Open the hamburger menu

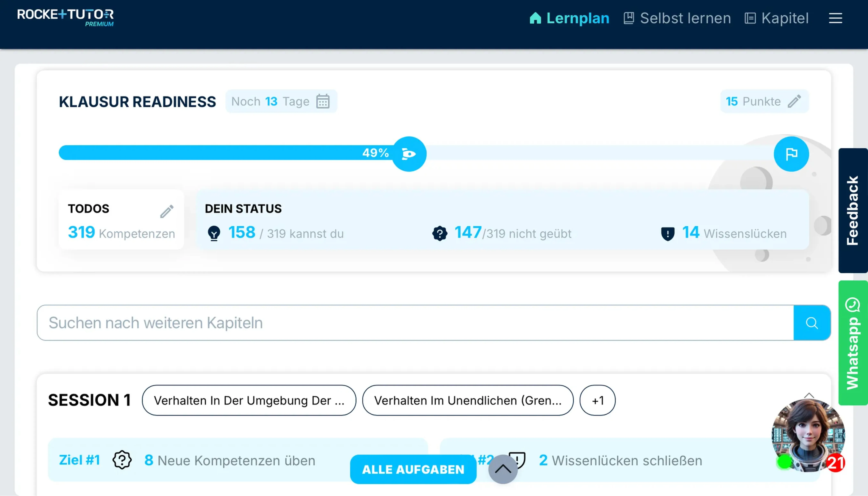[x=835, y=18]
